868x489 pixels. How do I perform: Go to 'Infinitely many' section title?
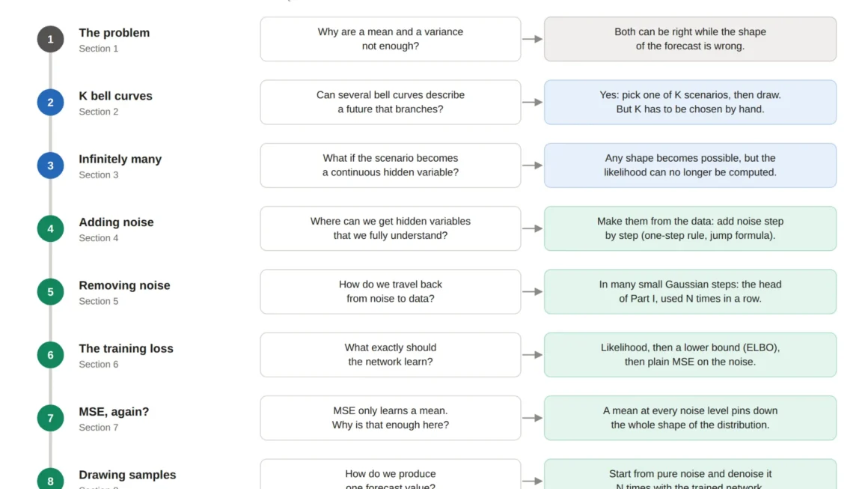[x=120, y=159]
